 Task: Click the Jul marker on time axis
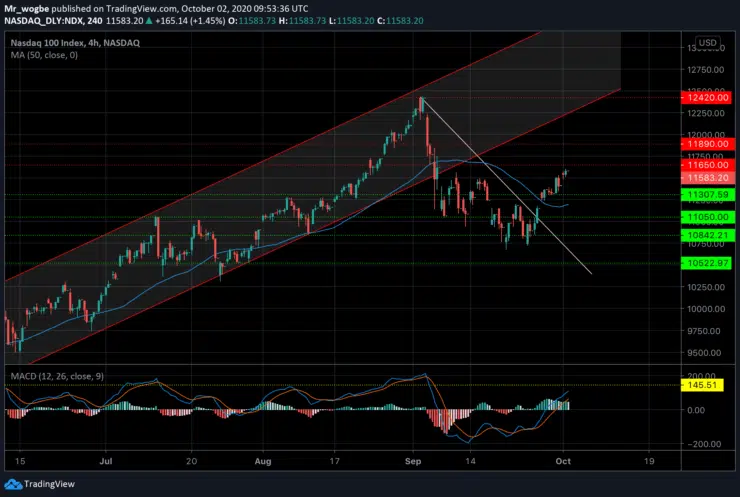point(107,463)
